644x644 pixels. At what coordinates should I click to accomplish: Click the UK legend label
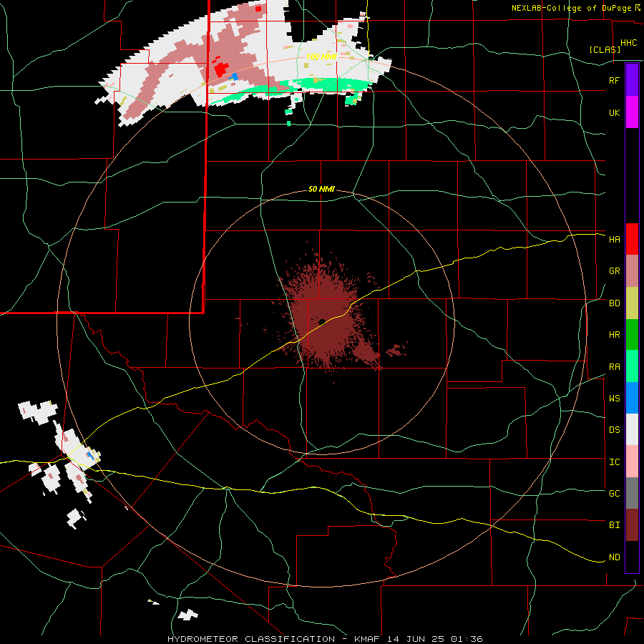[614, 112]
